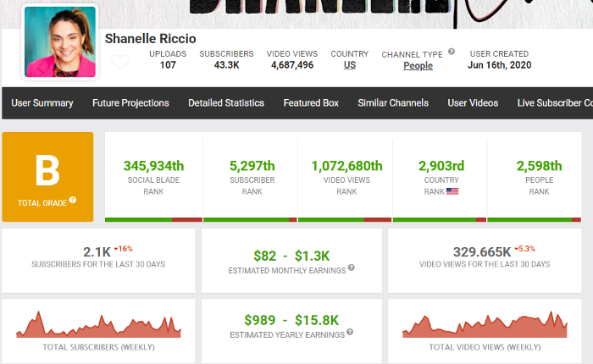Click the heart favorite icon under channel name

[121, 62]
